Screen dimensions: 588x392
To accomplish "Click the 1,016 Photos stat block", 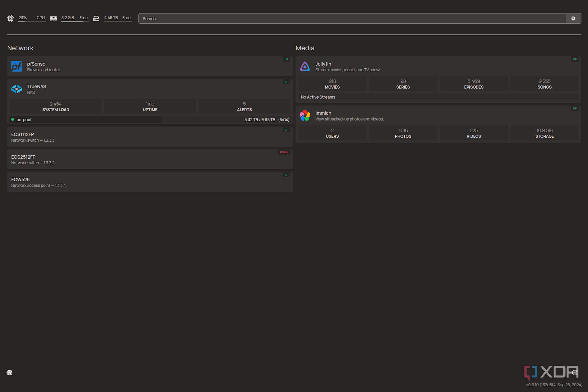I will tap(403, 133).
